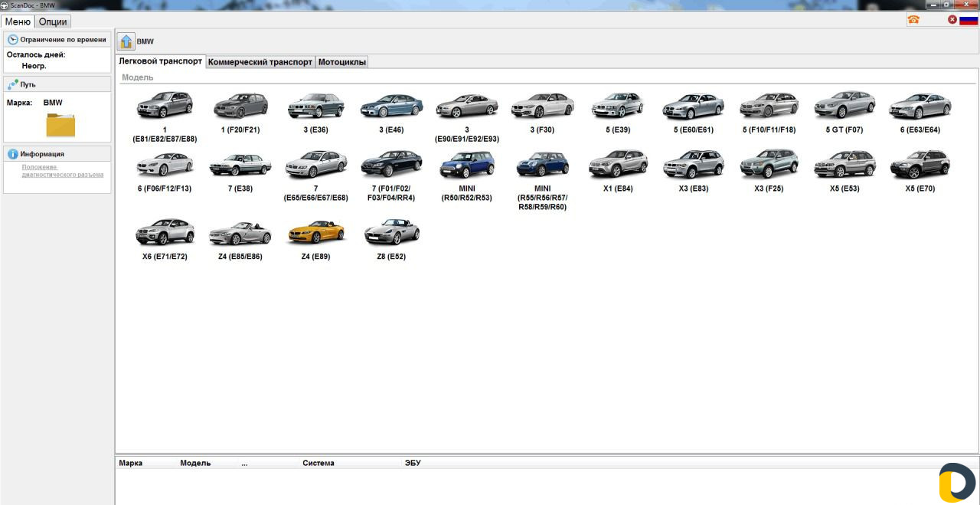Click the Осталось дней: label
This screenshot has height=505, width=980.
(x=36, y=54)
